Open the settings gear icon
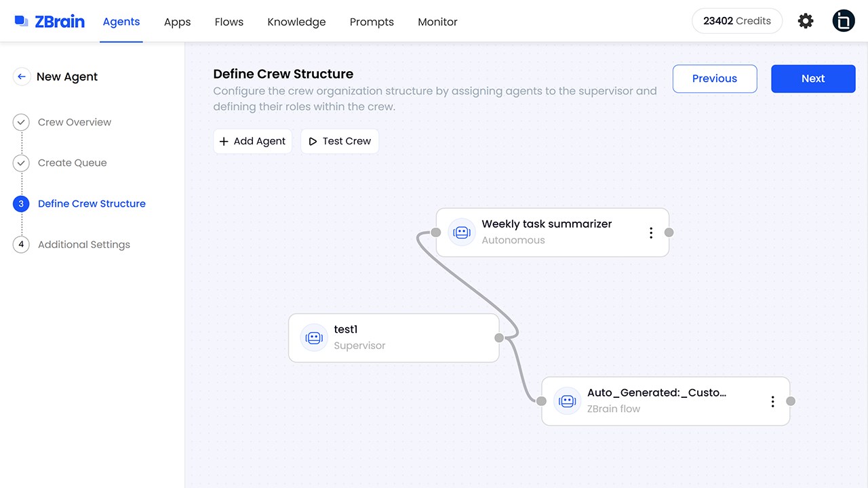The width and height of the screenshot is (868, 488). pyautogui.click(x=806, y=21)
